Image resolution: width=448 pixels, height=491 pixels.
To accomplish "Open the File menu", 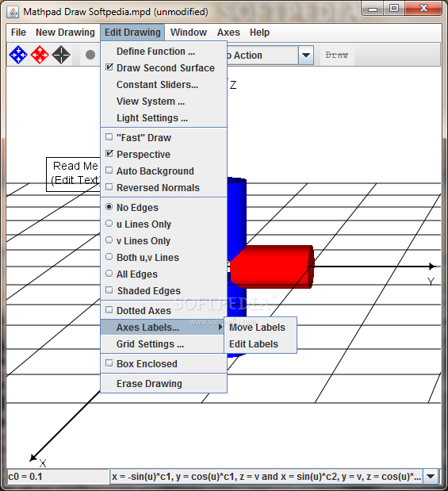I will tap(18, 33).
